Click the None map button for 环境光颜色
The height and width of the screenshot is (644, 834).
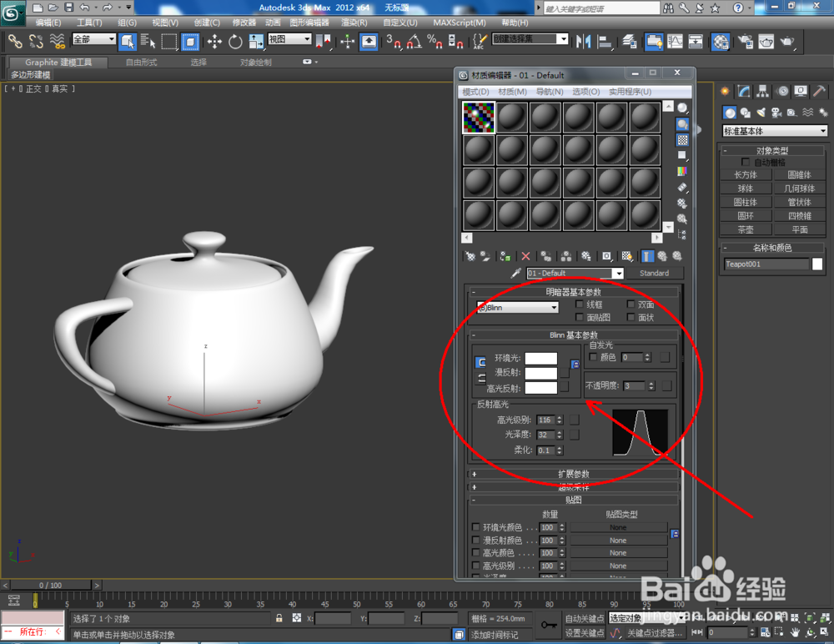point(618,527)
